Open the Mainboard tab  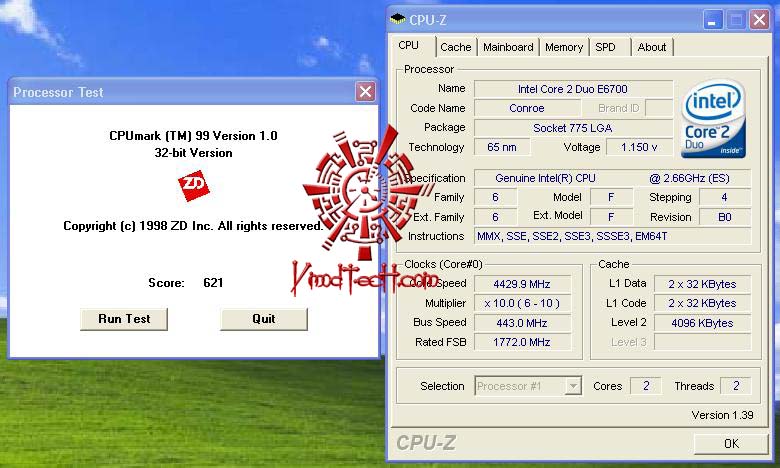coord(508,47)
